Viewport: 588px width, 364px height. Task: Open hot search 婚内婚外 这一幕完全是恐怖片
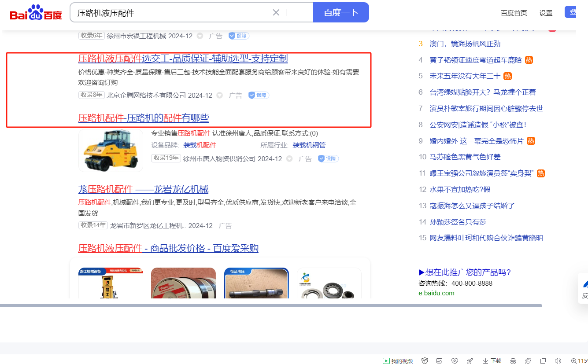click(477, 141)
